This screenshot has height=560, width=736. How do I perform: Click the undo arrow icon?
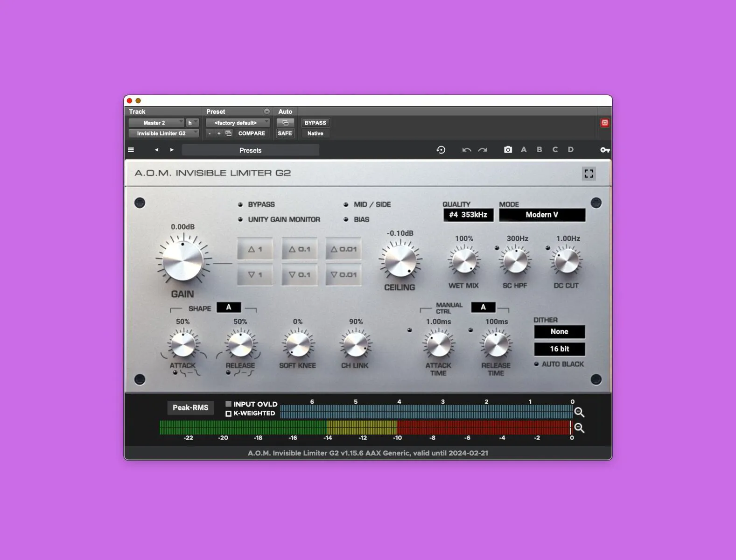pyautogui.click(x=466, y=150)
